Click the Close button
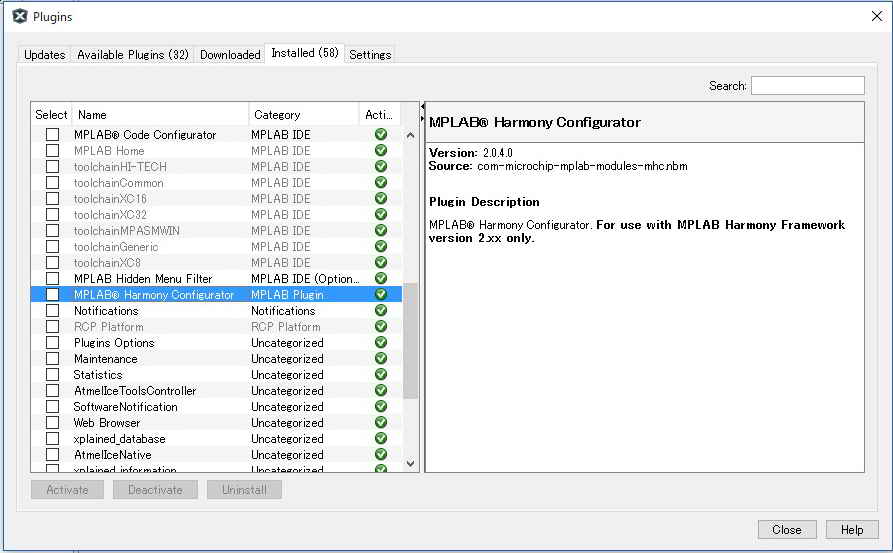The width and height of the screenshot is (893, 553). [x=787, y=530]
